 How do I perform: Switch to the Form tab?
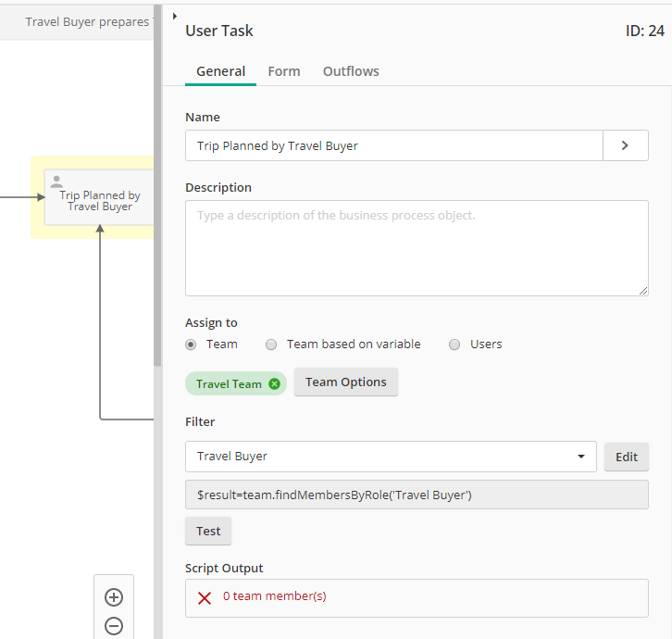pyautogui.click(x=283, y=71)
